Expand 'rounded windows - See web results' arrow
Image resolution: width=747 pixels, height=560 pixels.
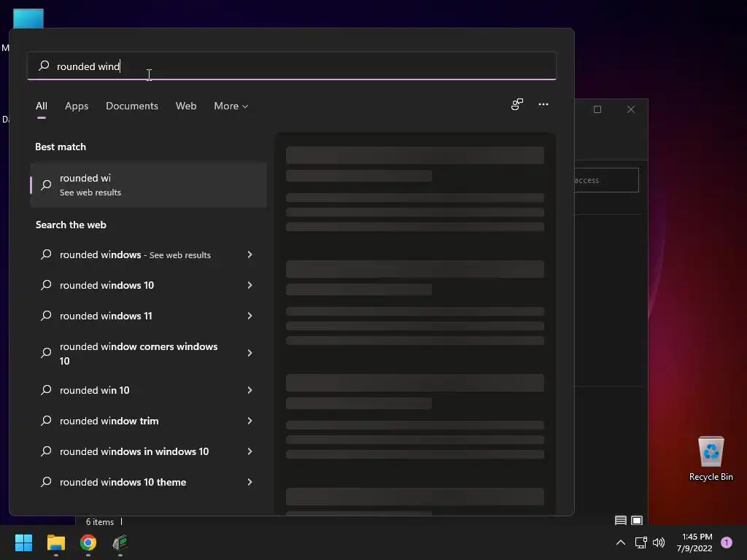click(x=249, y=254)
